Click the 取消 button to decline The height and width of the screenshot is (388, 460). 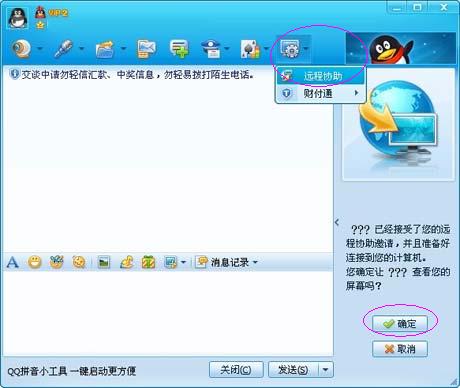tap(400, 349)
